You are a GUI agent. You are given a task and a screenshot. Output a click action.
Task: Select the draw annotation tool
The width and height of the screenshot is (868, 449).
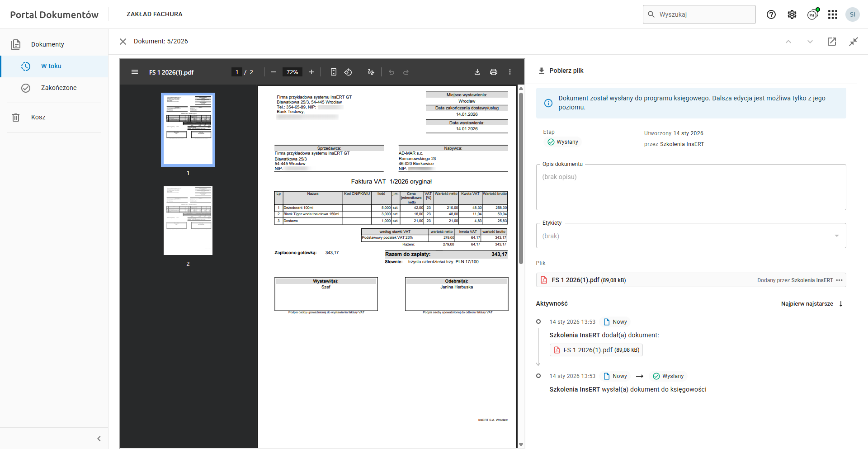pos(371,72)
